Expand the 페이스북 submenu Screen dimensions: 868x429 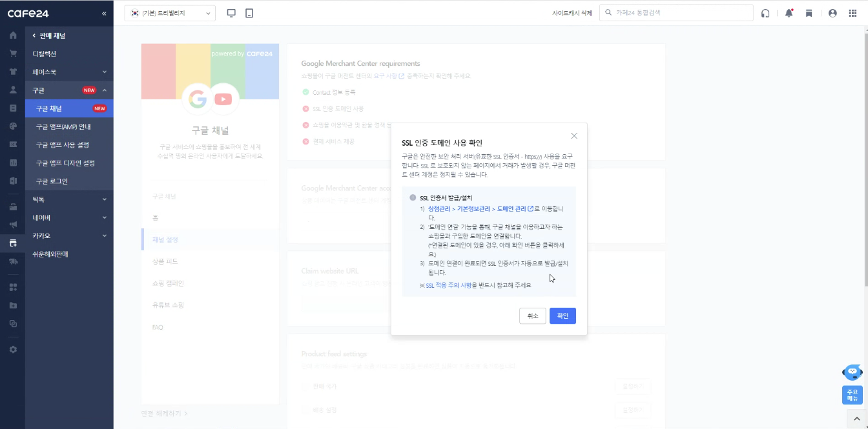click(x=105, y=72)
